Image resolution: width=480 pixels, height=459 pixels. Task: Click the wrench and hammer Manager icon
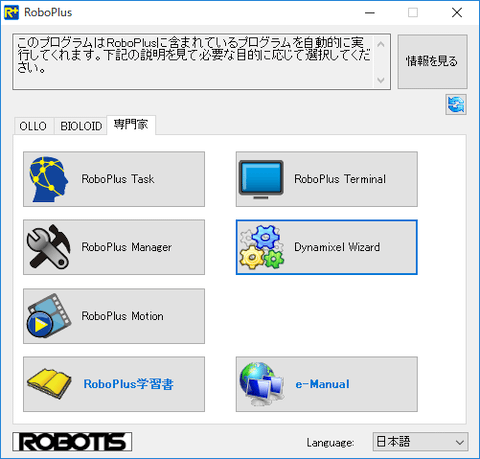[x=49, y=247]
